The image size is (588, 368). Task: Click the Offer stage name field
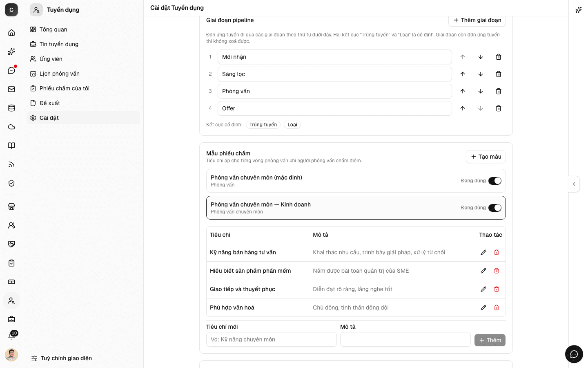point(335,108)
